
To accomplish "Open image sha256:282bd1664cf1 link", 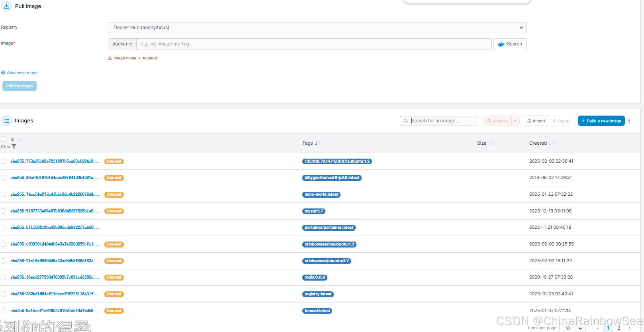I will [x=55, y=294].
